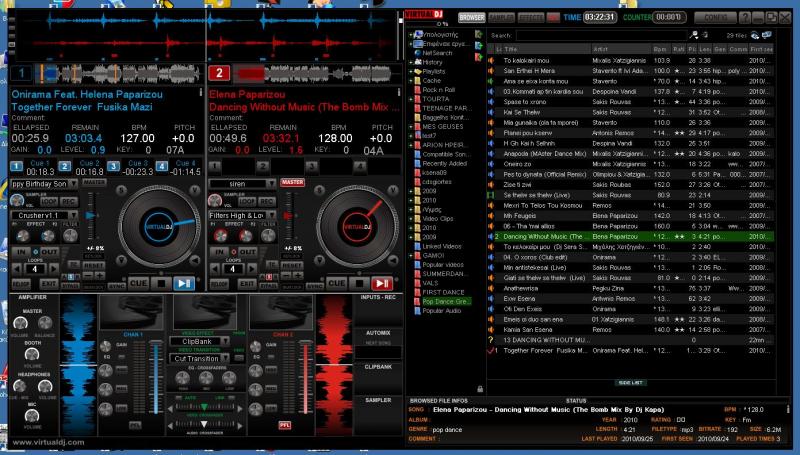This screenshot has width=800, height=455.
Task: Click into the Search input field
Action: click(x=601, y=35)
